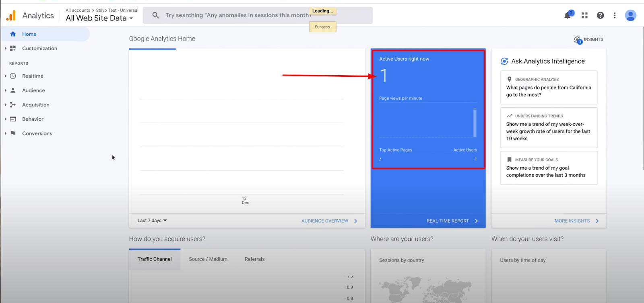644x303 pixels.
Task: Click the Top Active Pages slash row
Action: (x=428, y=160)
